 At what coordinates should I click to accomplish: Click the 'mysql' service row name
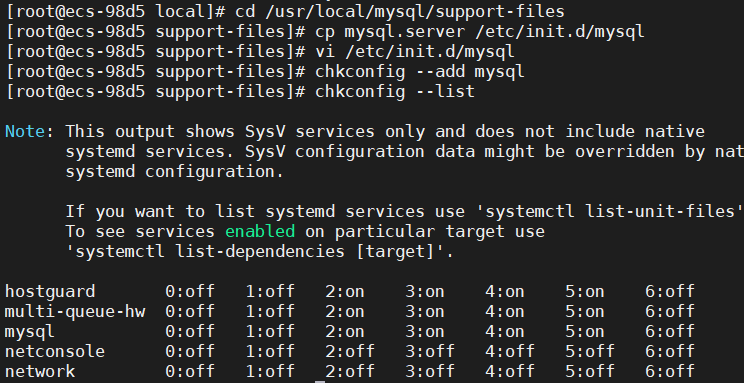[x=30, y=331]
